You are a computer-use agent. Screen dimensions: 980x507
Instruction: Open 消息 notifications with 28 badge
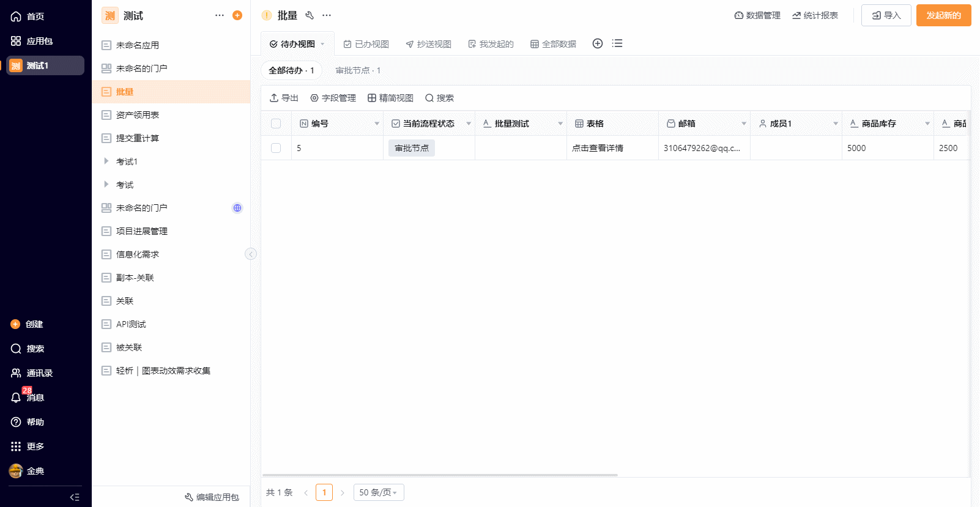(28, 397)
